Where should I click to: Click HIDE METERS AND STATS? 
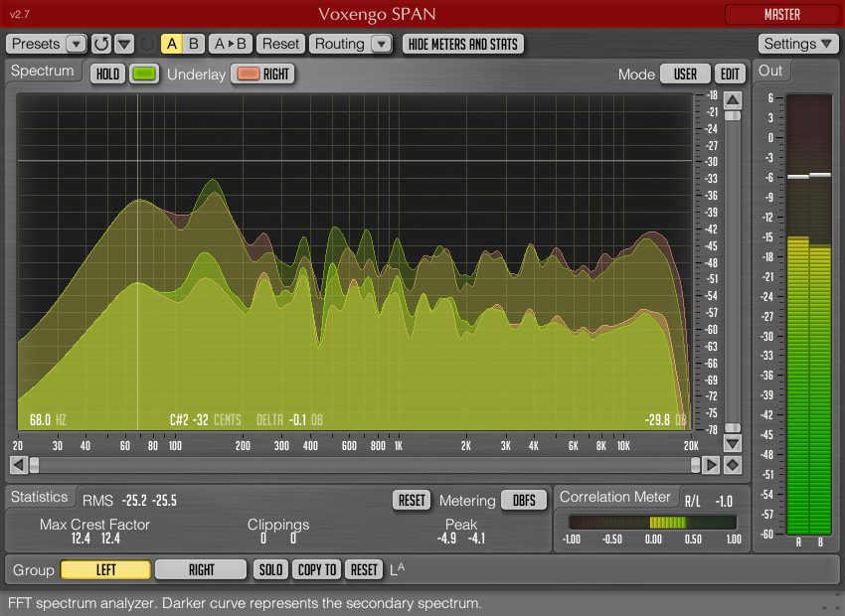(462, 44)
